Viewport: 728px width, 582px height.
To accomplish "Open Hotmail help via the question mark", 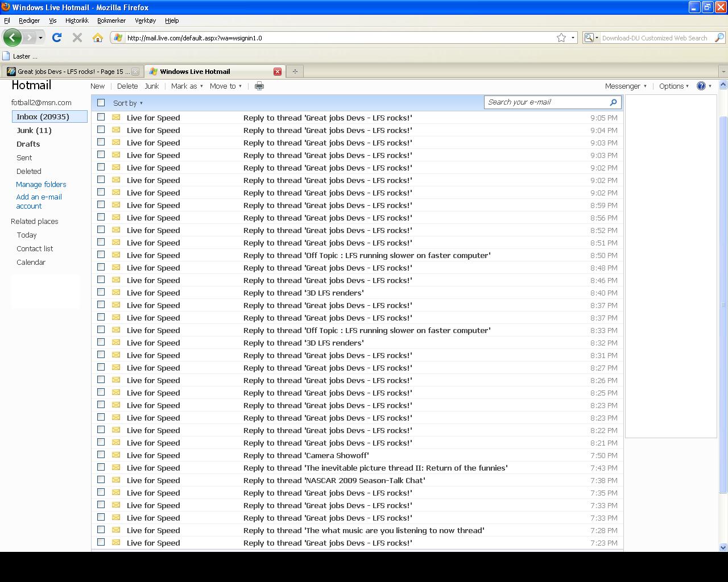I will [701, 86].
